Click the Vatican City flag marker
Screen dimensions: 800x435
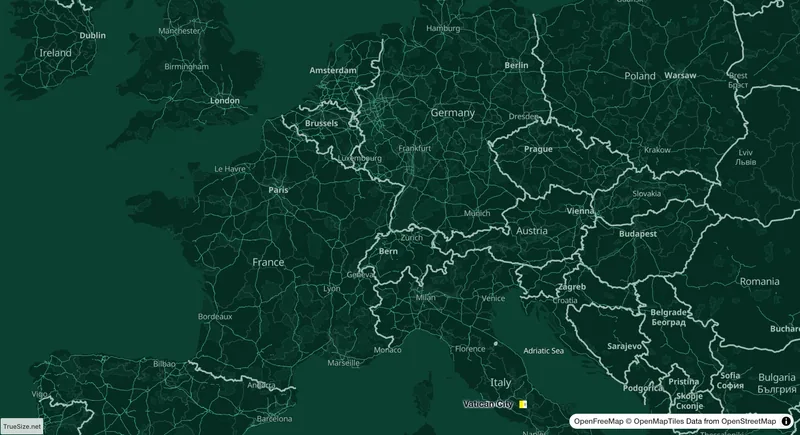(523, 404)
